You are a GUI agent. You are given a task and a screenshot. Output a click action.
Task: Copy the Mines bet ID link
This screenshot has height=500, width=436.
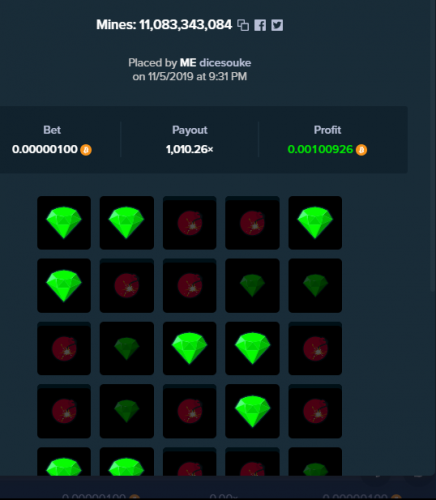(243, 25)
